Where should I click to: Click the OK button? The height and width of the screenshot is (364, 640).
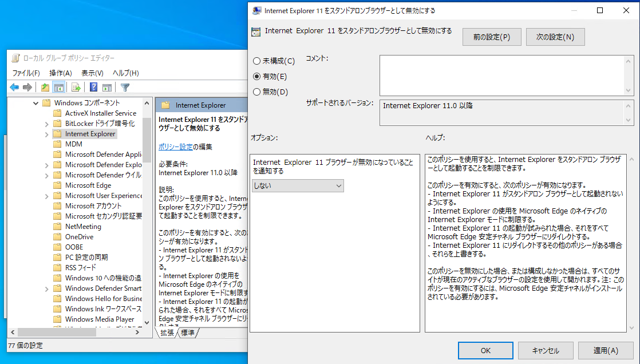point(485,350)
